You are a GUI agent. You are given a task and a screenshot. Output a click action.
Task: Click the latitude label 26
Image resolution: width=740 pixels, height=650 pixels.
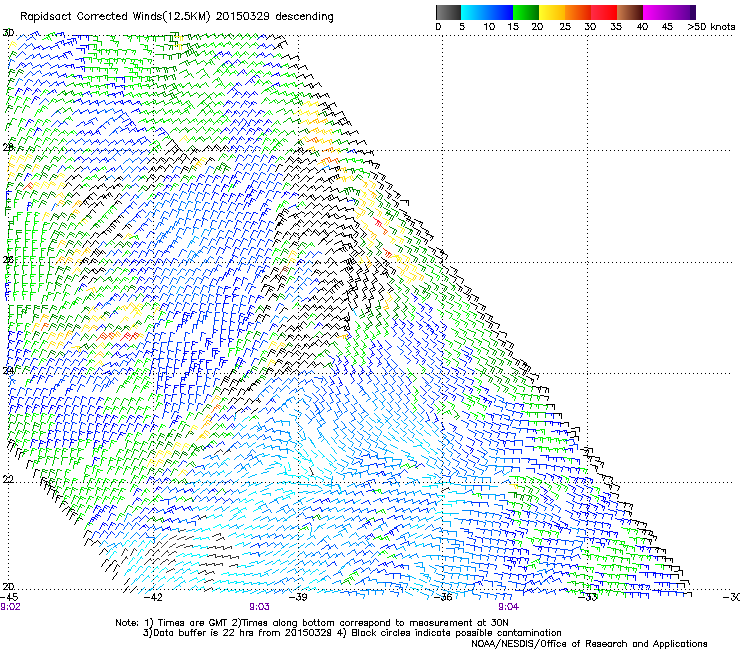[x=8, y=260]
